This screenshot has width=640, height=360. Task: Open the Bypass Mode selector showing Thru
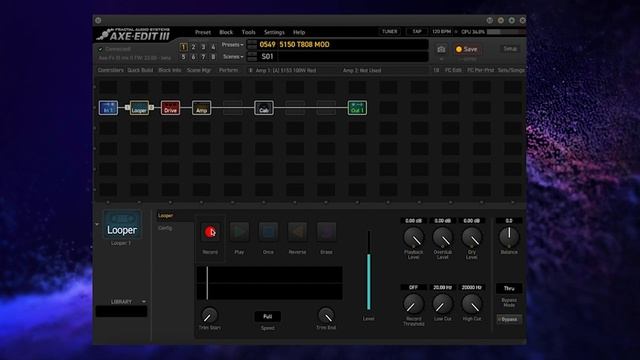coord(509,288)
